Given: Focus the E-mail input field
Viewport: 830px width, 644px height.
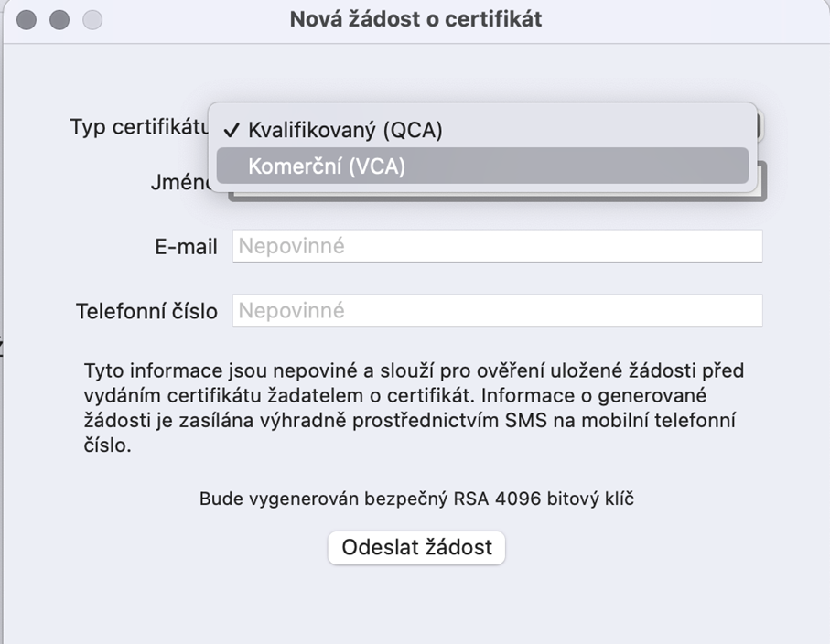Looking at the screenshot, I should pos(497,246).
